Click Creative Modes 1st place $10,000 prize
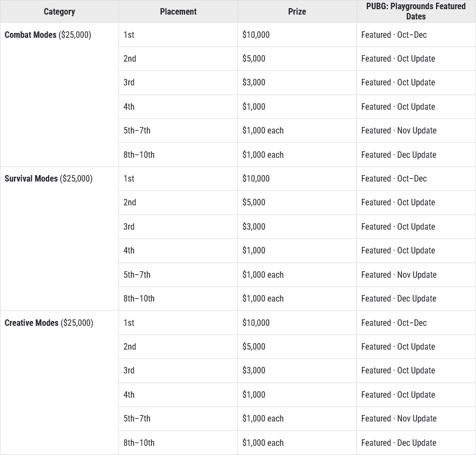The width and height of the screenshot is (476, 455). coord(297,323)
